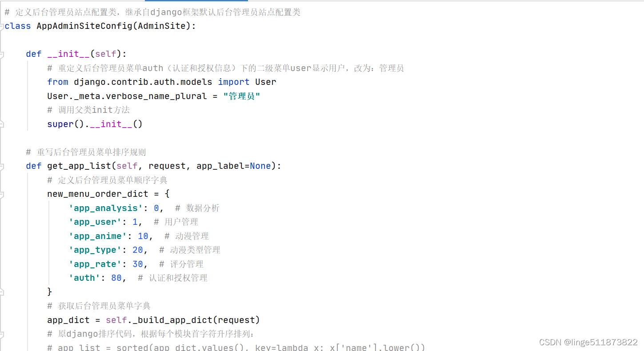The width and height of the screenshot is (644, 351).
Task: Click the class name AppAdminSiteConfig
Action: click(85, 26)
